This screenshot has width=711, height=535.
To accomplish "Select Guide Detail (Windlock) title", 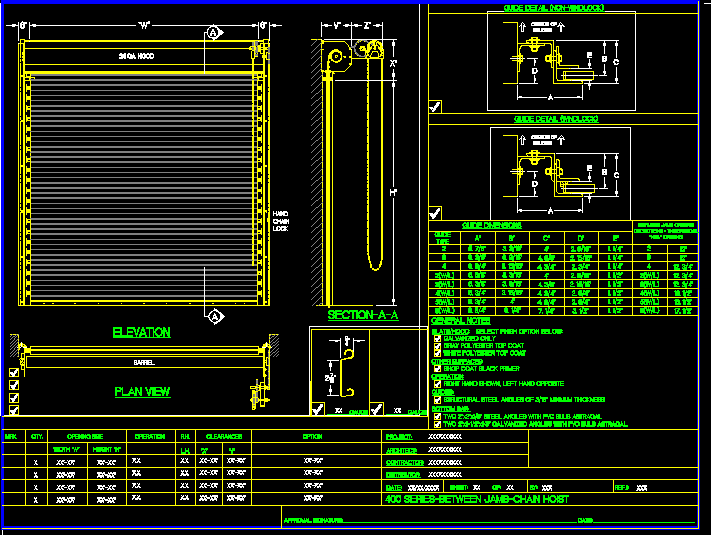I will (x=556, y=119).
